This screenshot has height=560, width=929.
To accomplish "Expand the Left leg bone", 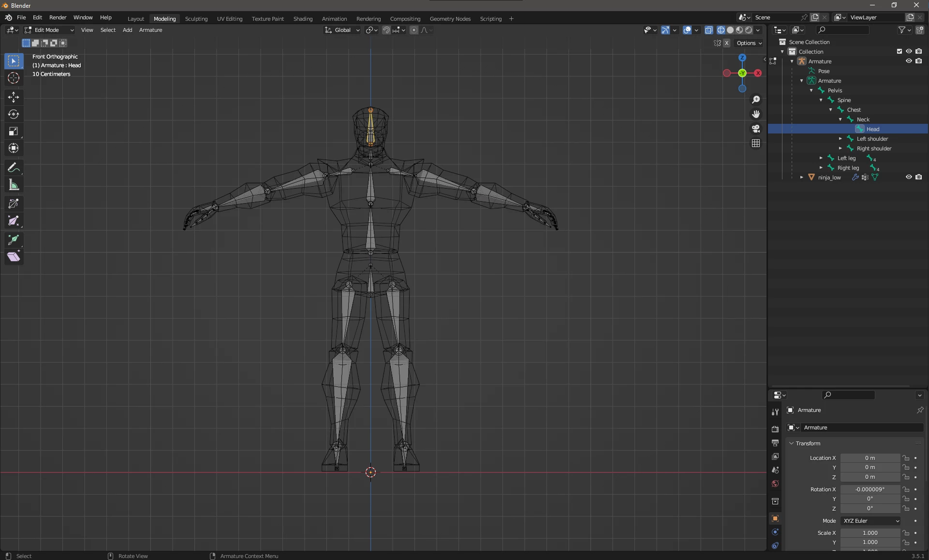I will tap(821, 158).
